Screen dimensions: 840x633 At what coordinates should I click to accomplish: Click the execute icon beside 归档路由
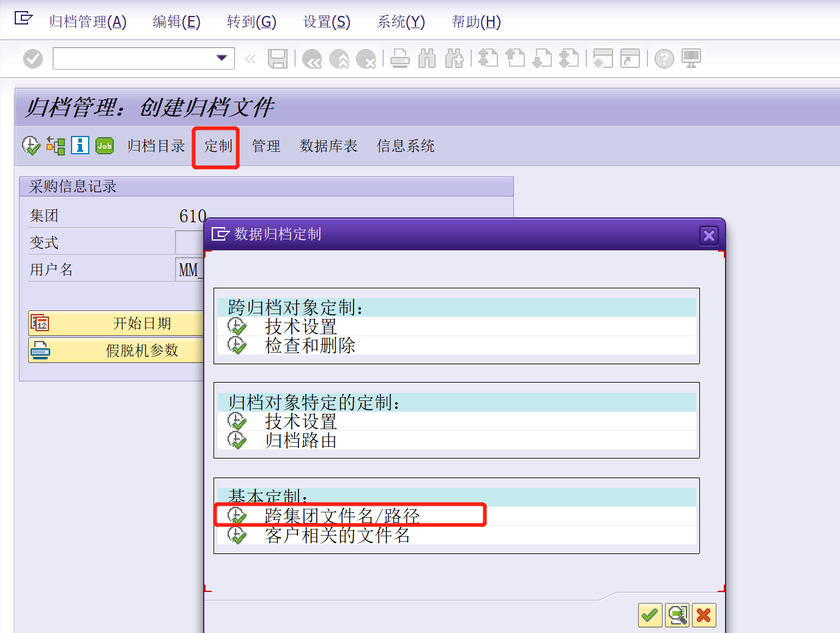click(237, 440)
